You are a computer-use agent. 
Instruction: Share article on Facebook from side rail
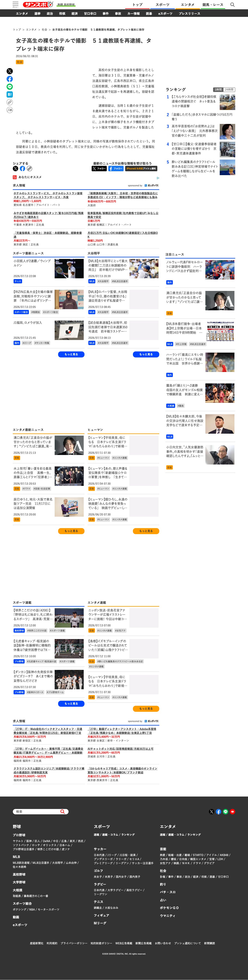(x=10, y=79)
